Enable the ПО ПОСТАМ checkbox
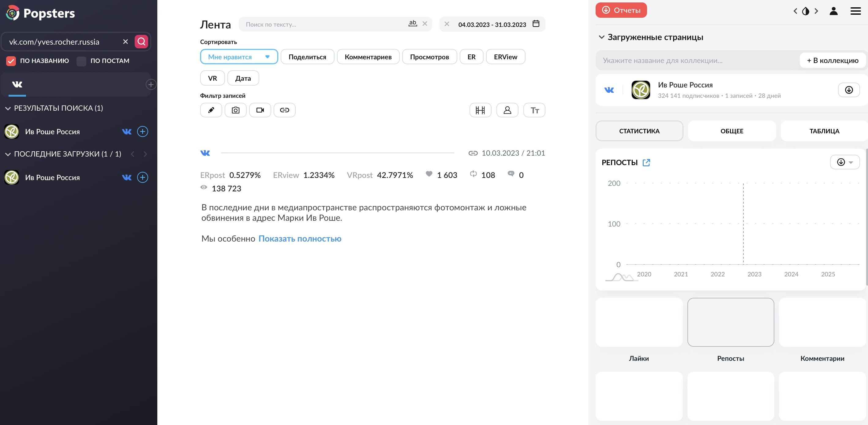This screenshot has width=868, height=425. pos(81,61)
